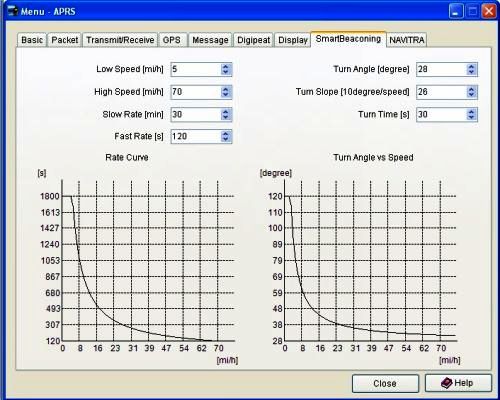500x400 pixels.
Task: Click the Low Speed [mi/h] label
Action: coord(130,69)
